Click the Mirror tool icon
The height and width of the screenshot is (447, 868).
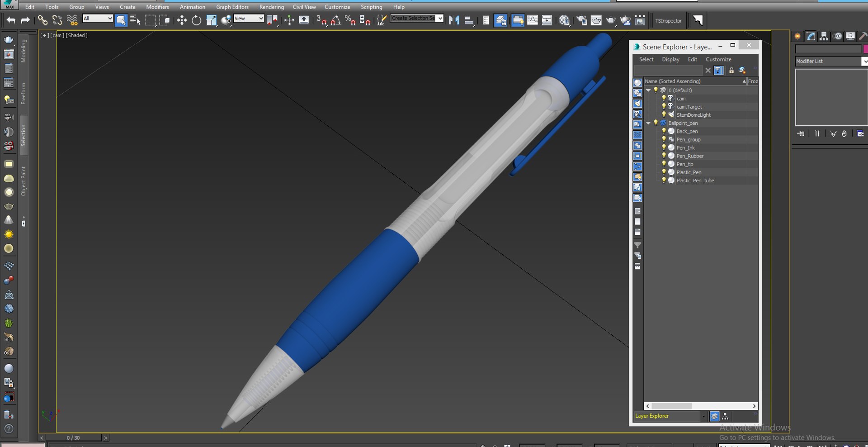point(454,20)
